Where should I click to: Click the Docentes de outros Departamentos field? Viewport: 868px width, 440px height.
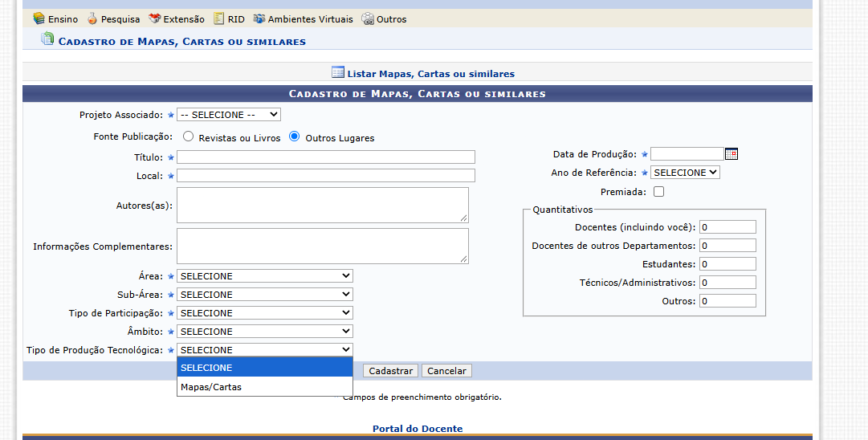tap(727, 246)
